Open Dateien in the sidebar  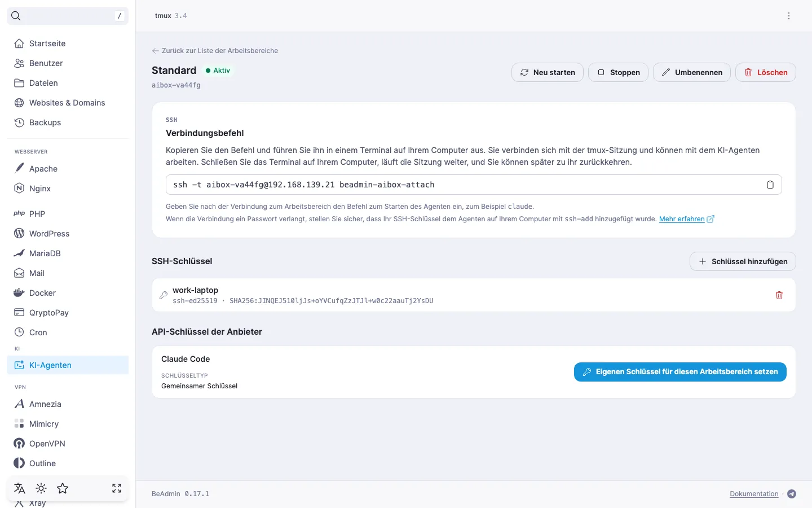tap(68, 83)
